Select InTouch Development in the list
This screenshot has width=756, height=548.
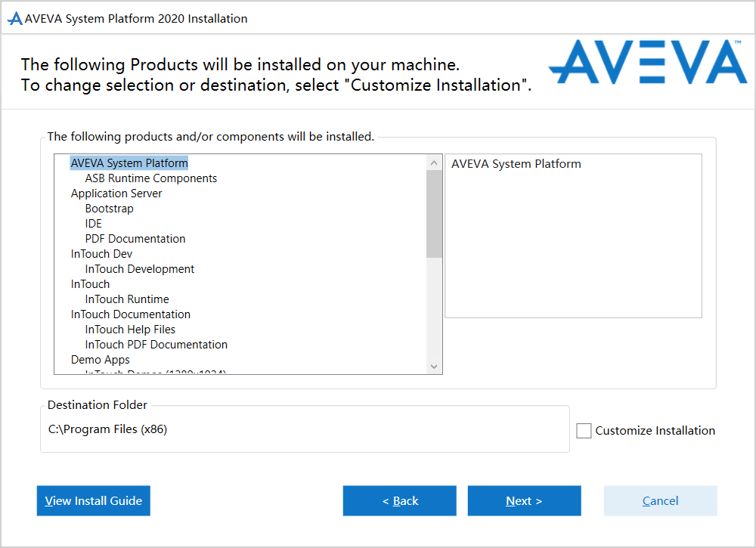coord(139,269)
